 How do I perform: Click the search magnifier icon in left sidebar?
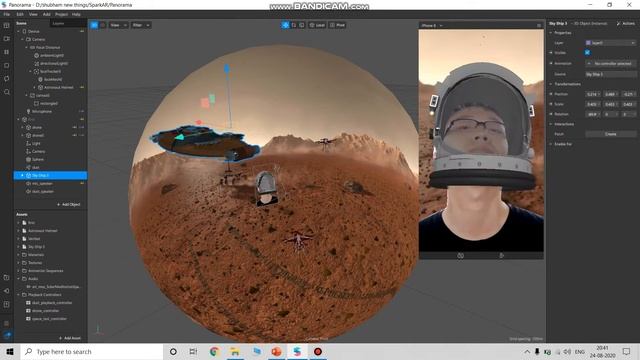tap(7, 92)
